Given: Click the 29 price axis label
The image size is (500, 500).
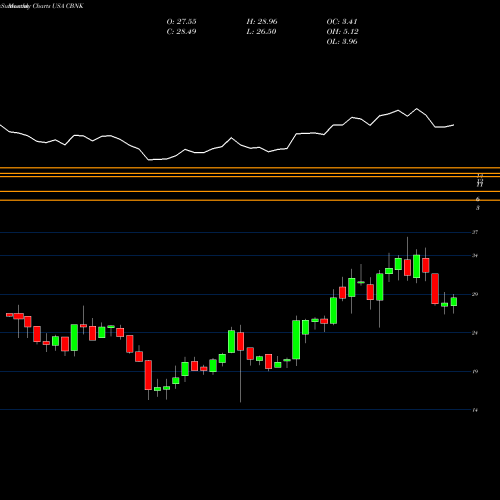Looking at the screenshot, I should coord(475,294).
